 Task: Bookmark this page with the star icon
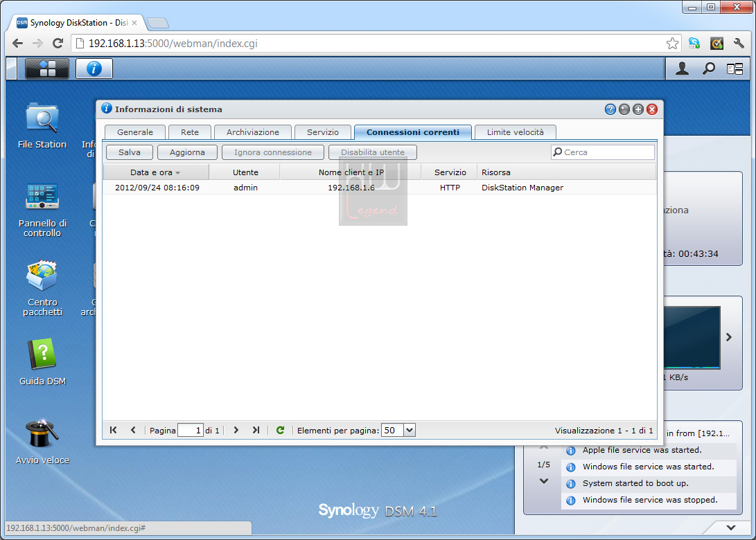tap(672, 44)
